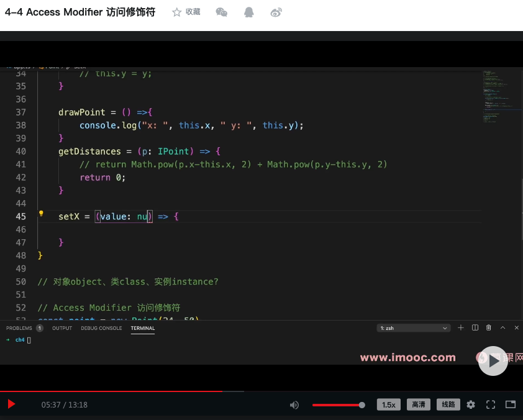
Task: Open the 线路 line selector
Action: point(448,404)
